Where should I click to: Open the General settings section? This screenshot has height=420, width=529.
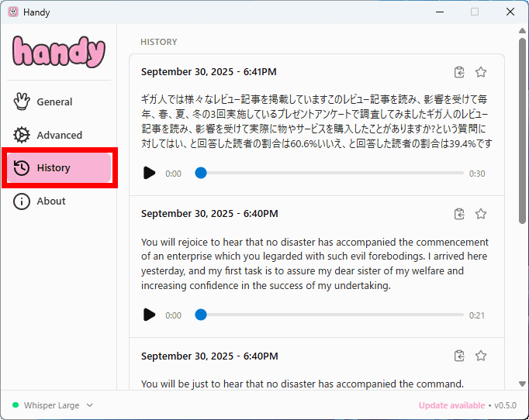click(x=59, y=102)
